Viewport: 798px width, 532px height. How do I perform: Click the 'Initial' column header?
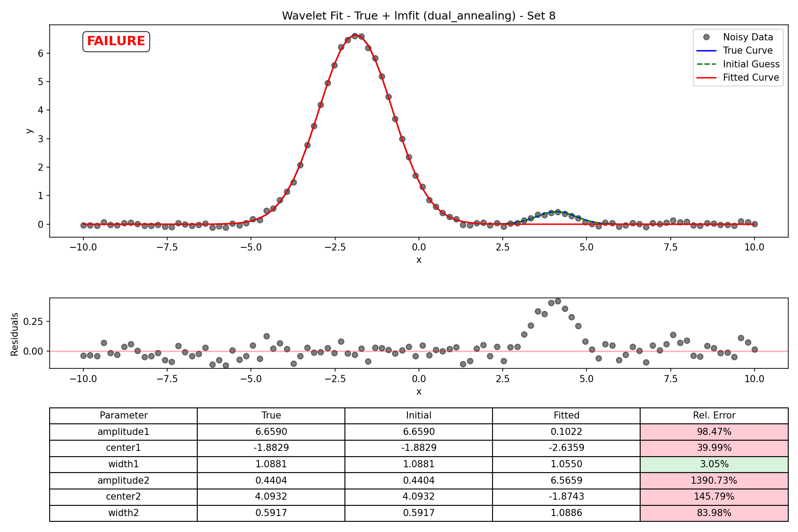[x=419, y=416]
